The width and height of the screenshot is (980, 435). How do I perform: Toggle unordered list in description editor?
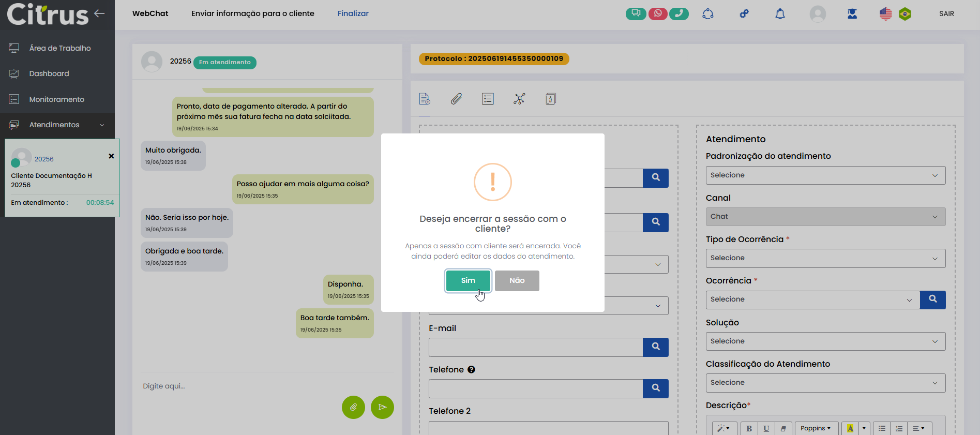(x=882, y=428)
